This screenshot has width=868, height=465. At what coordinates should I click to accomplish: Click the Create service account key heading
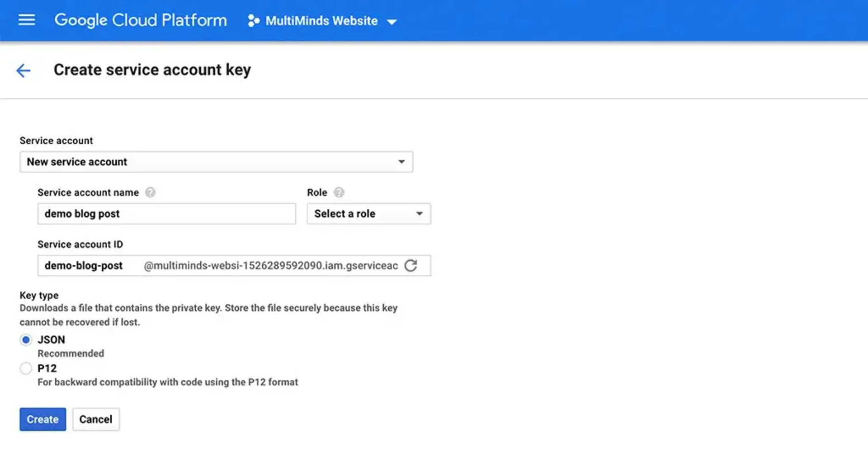(152, 70)
